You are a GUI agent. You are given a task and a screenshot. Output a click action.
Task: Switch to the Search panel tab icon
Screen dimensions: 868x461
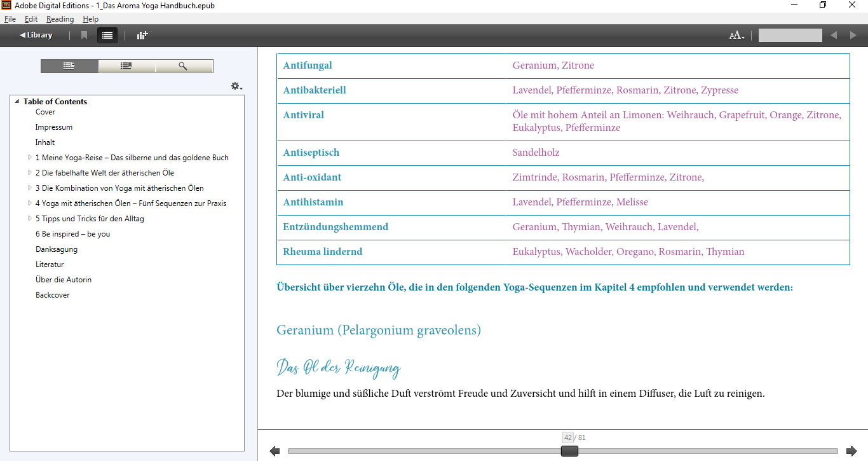click(184, 66)
